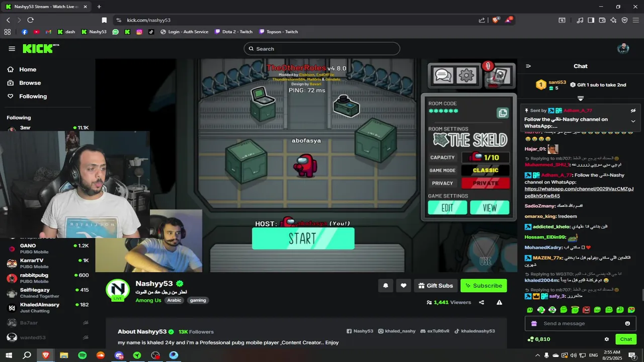Click the browser address bar URL
Screen dimensions: 644x362
tap(148, 20)
